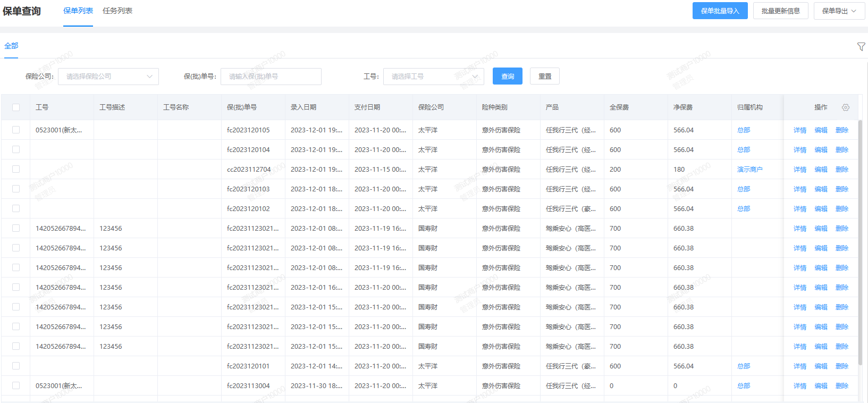Screen dimensions: 868x403
Task: Open 详情 for policy fc2023120105
Action: tap(800, 130)
